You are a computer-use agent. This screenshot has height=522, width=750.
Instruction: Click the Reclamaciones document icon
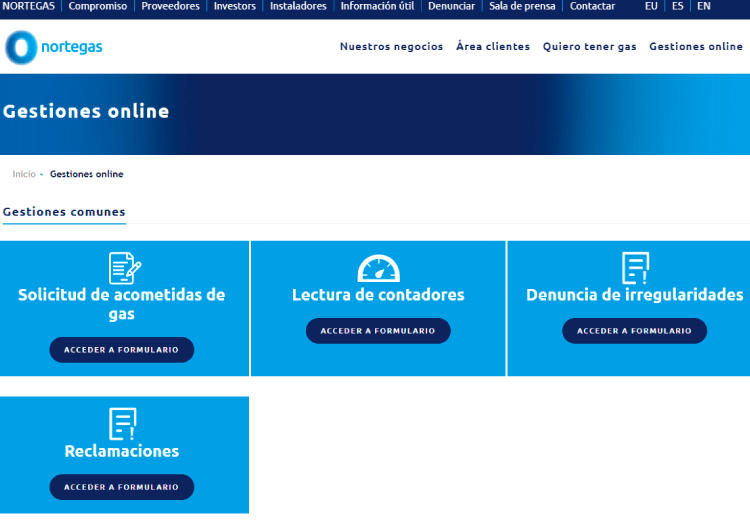coord(122,424)
